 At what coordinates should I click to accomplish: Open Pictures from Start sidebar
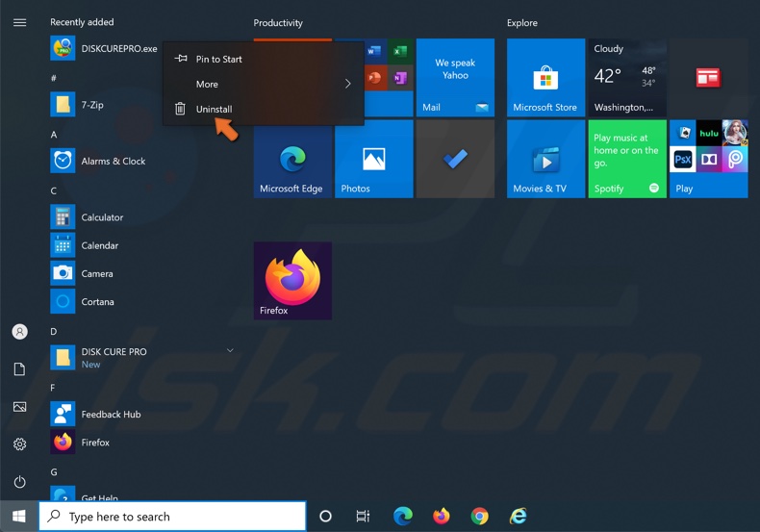coord(20,407)
